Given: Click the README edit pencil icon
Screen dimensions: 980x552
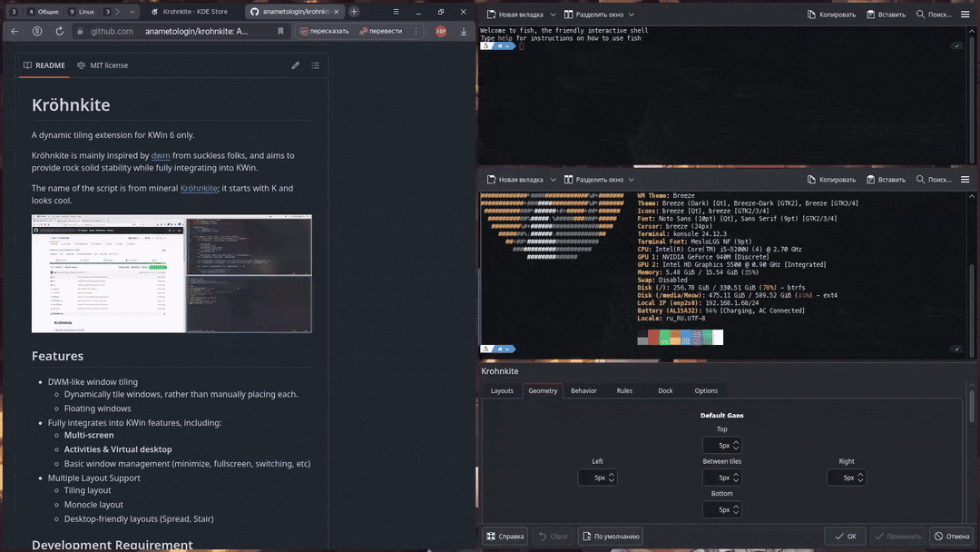Looking at the screenshot, I should pos(295,65).
